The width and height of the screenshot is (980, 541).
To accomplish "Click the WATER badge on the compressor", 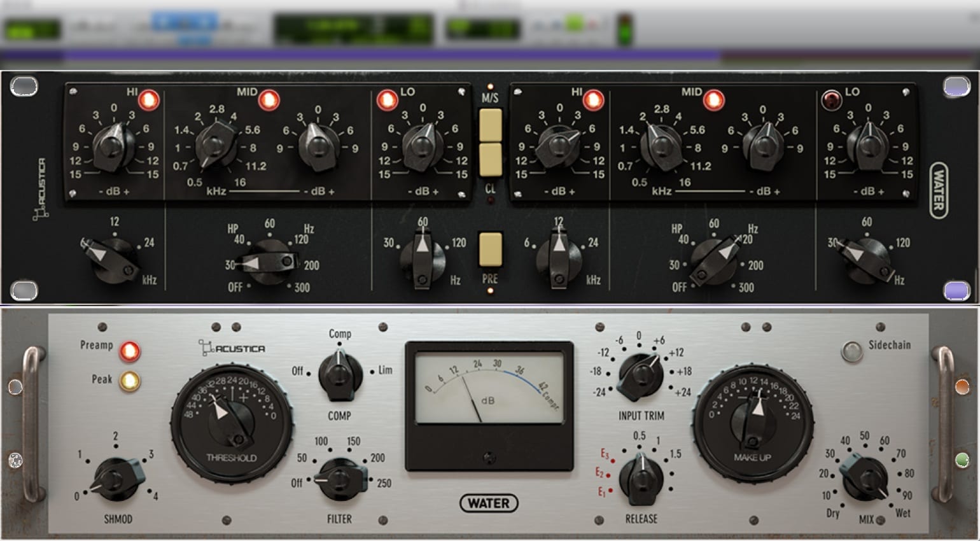I will pos(489,503).
